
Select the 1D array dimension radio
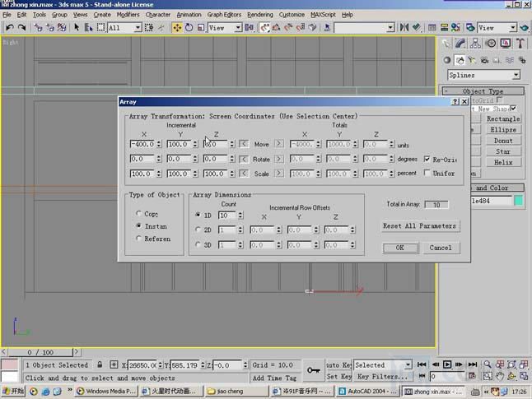[x=198, y=215]
